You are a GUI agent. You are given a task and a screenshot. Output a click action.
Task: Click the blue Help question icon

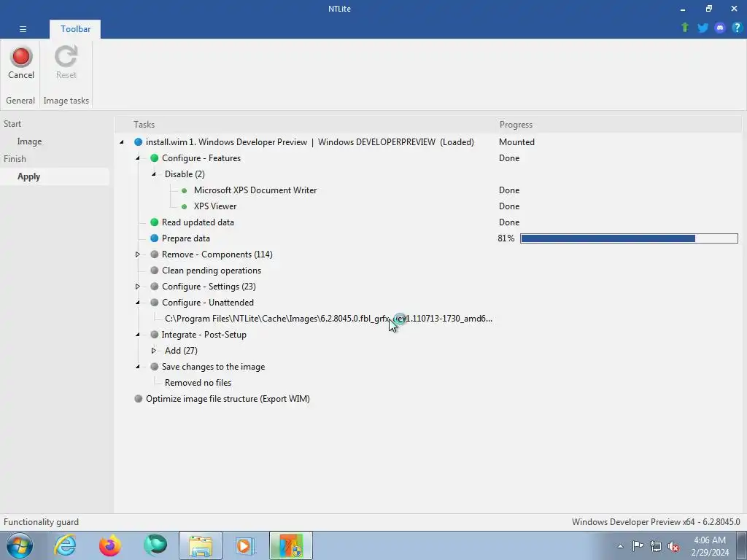tap(737, 28)
